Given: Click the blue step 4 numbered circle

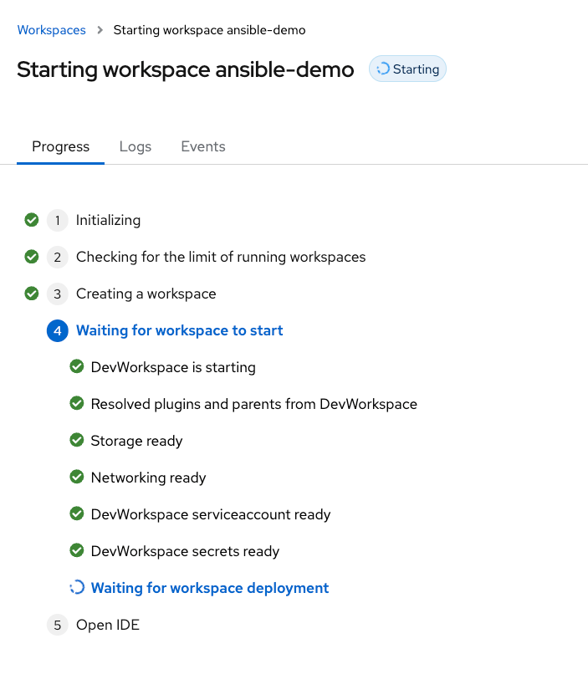Looking at the screenshot, I should tap(57, 330).
